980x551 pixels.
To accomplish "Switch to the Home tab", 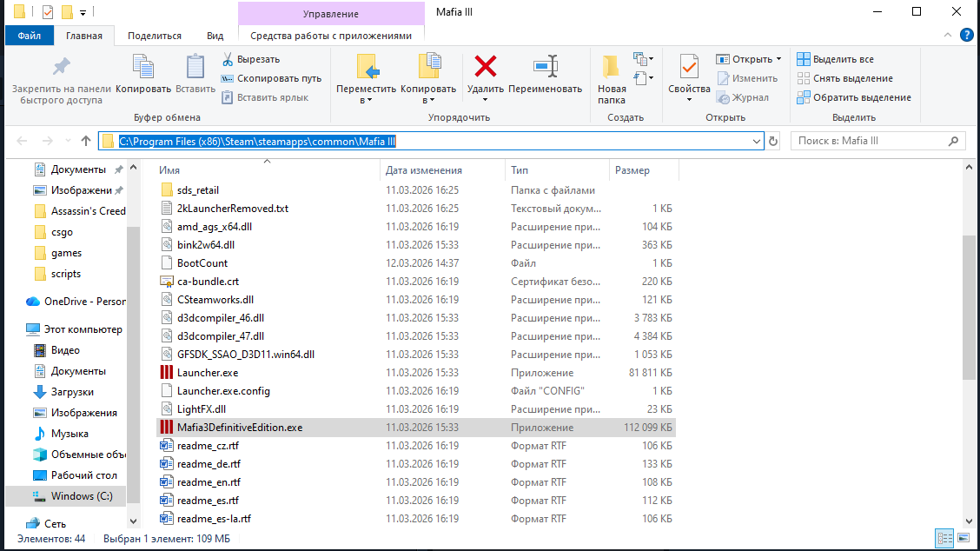I will (x=84, y=36).
